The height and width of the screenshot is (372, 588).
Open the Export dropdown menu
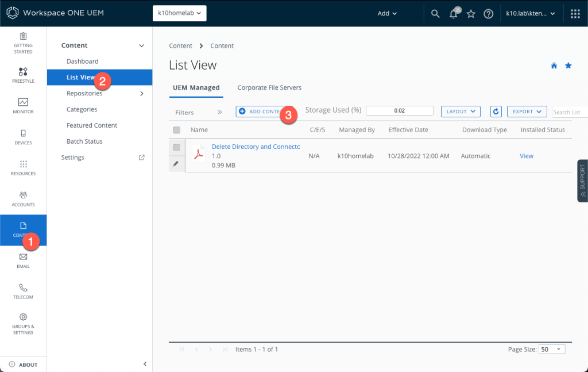click(x=527, y=112)
